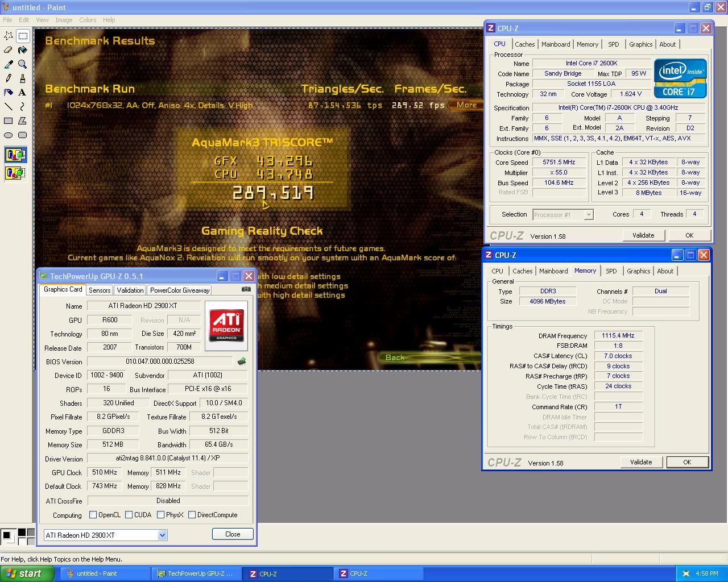
Task: Click the Core Speed 5751.5 MHz value
Action: [559, 162]
